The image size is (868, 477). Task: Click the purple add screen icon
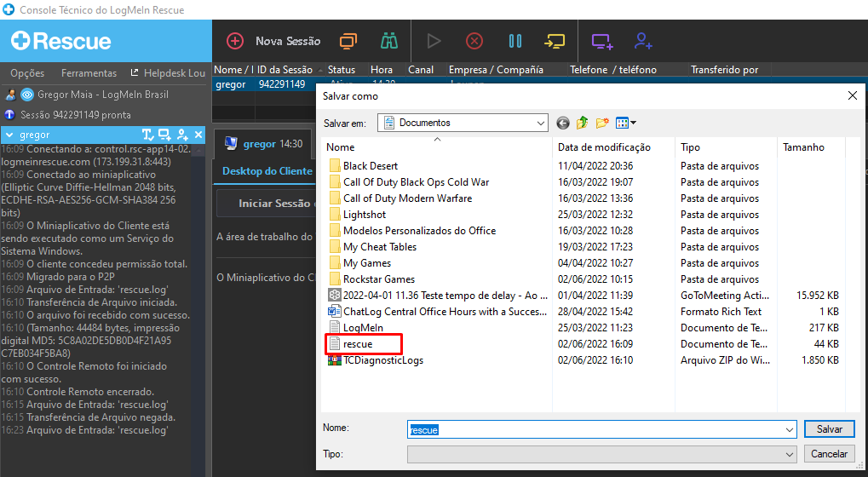pyautogui.click(x=602, y=42)
